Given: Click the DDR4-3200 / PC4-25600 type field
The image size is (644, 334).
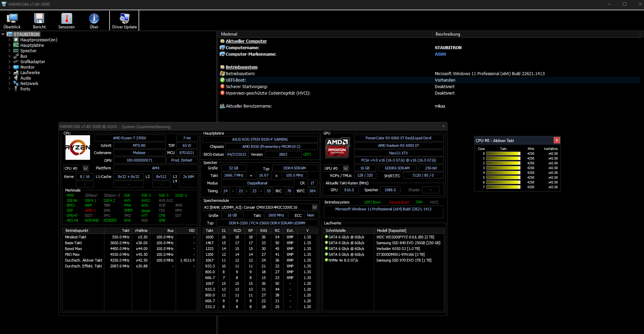Looking at the screenshot, I should pyautogui.click(x=267, y=223).
